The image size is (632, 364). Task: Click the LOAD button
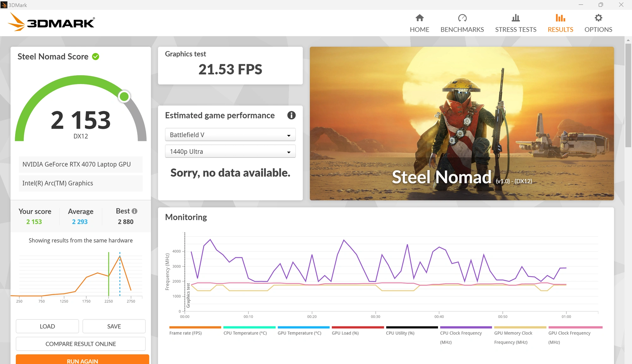(47, 326)
